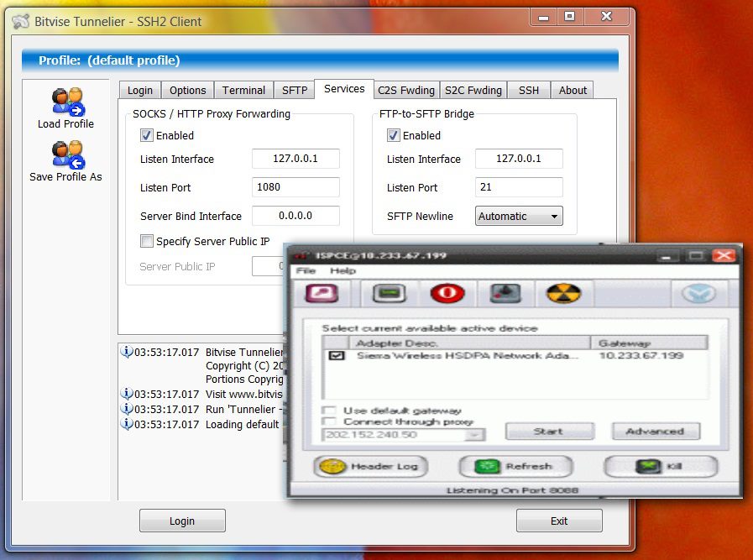Image resolution: width=753 pixels, height=560 pixels.
Task: Click the red Opera-style toolbar icon in ISPCE
Action: click(447, 293)
